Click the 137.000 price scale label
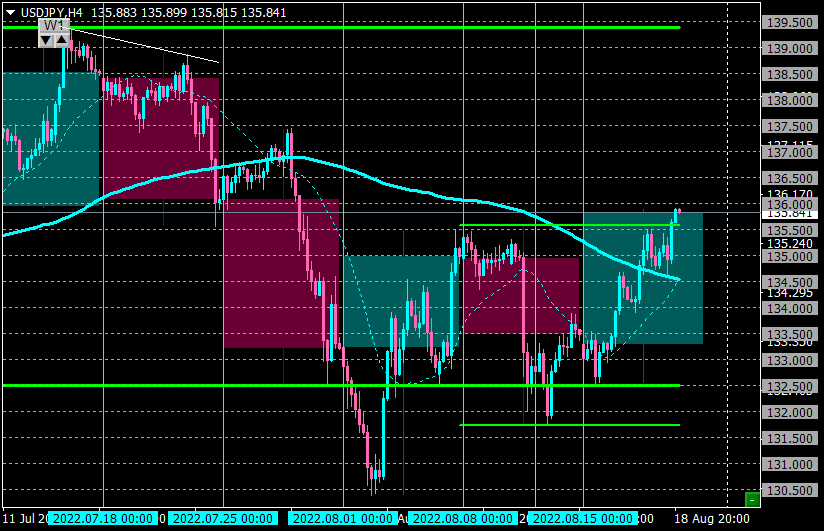 (789, 152)
